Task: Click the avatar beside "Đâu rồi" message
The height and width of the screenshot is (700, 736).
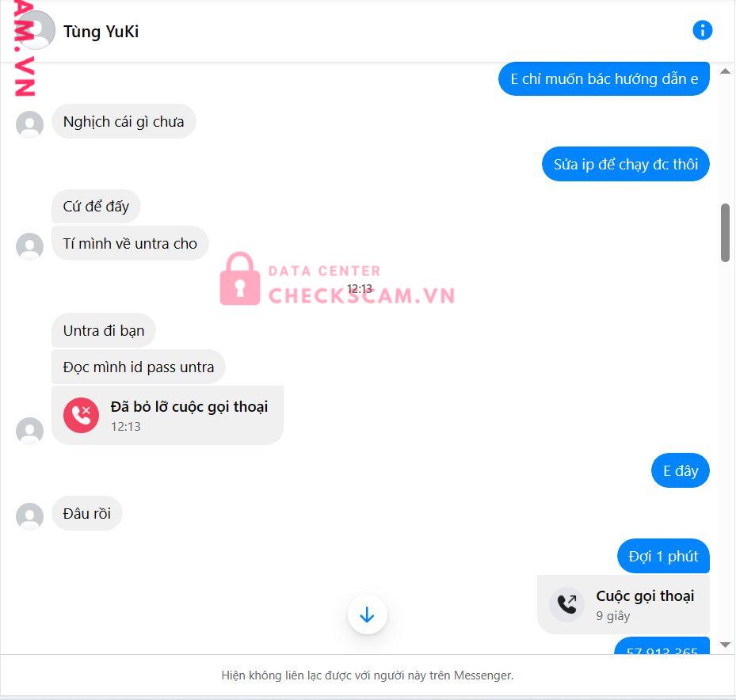Action: pos(29,516)
